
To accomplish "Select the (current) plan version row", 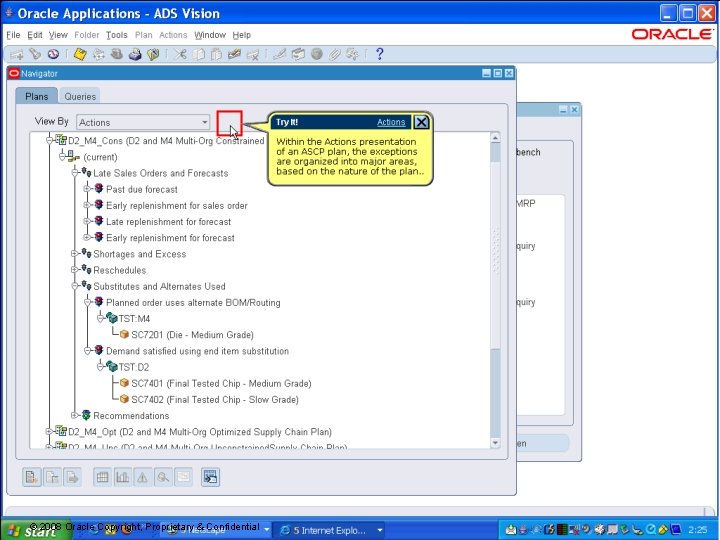I will coord(100,157).
